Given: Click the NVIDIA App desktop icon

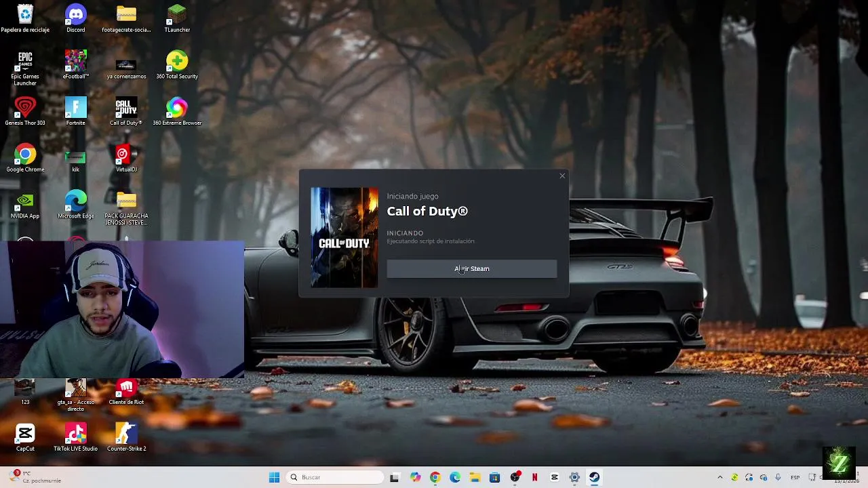Looking at the screenshot, I should pyautogui.click(x=25, y=205).
